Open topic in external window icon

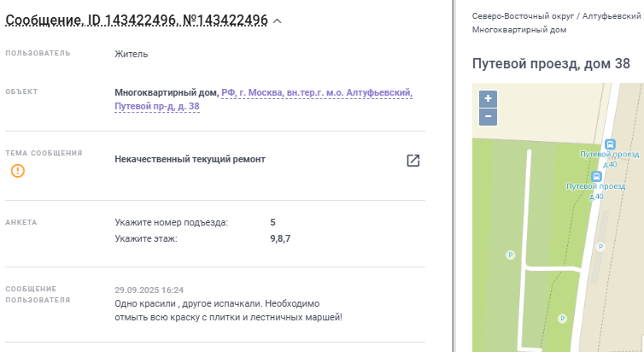[413, 161]
